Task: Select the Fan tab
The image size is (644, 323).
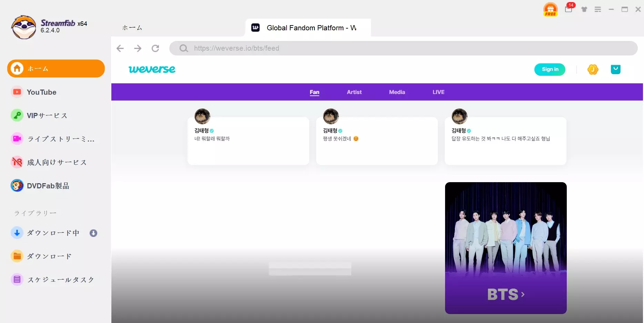Action: pyautogui.click(x=314, y=92)
